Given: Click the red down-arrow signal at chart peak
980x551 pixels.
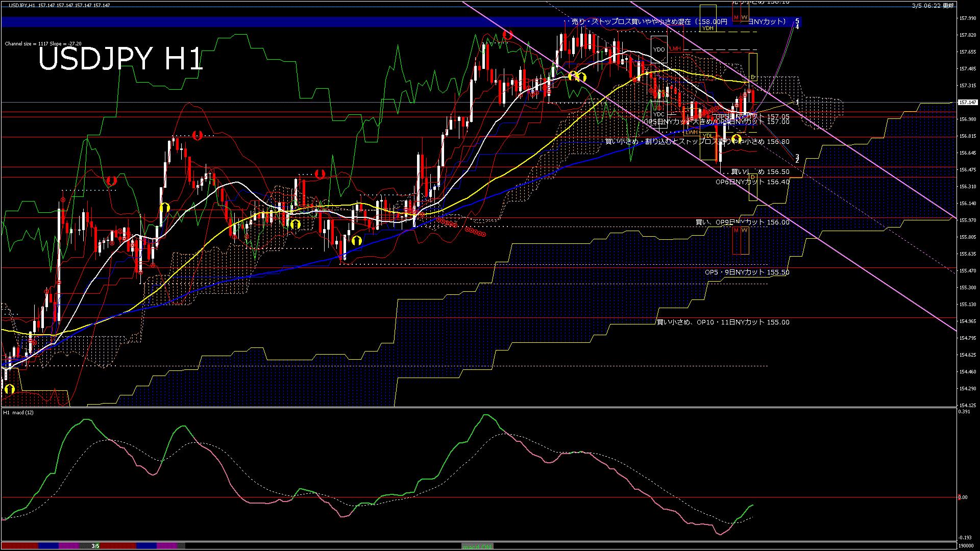Looking at the screenshot, I should pos(507,35).
